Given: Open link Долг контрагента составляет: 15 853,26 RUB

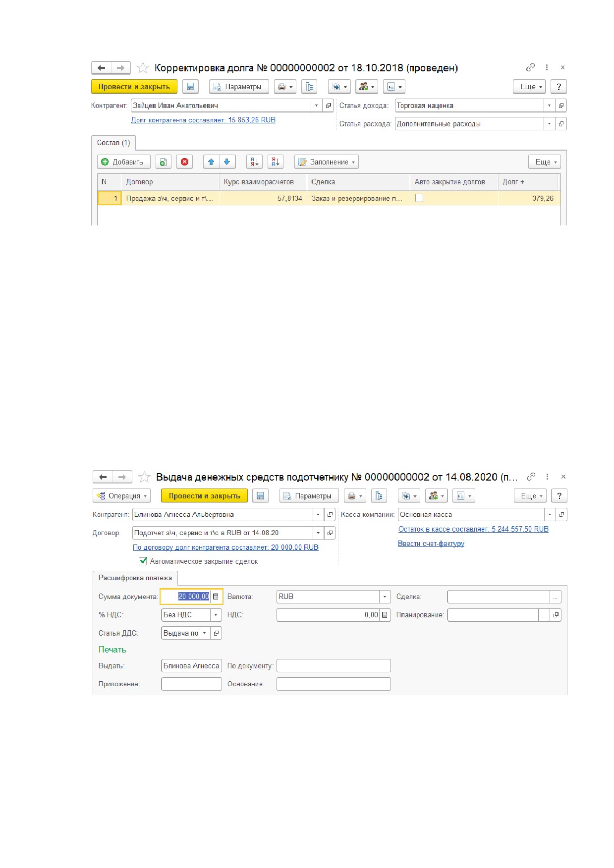Looking at the screenshot, I should [203, 120].
